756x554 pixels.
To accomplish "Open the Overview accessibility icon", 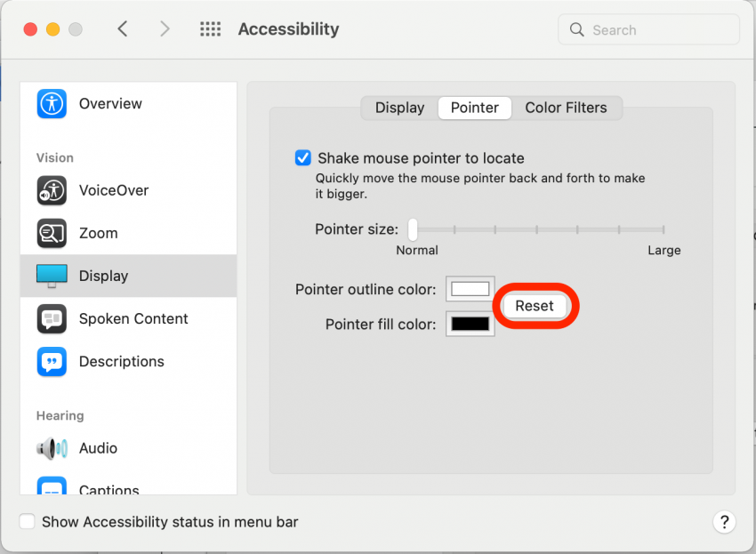I will 52,104.
